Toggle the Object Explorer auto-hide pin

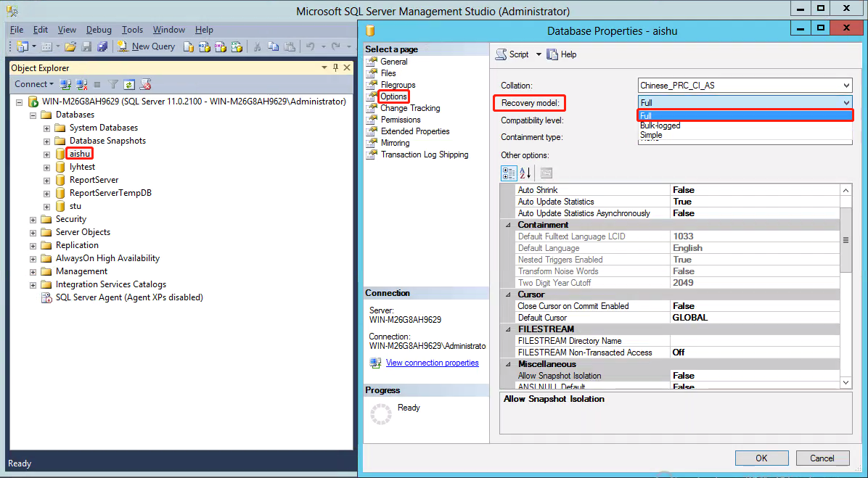click(x=335, y=67)
